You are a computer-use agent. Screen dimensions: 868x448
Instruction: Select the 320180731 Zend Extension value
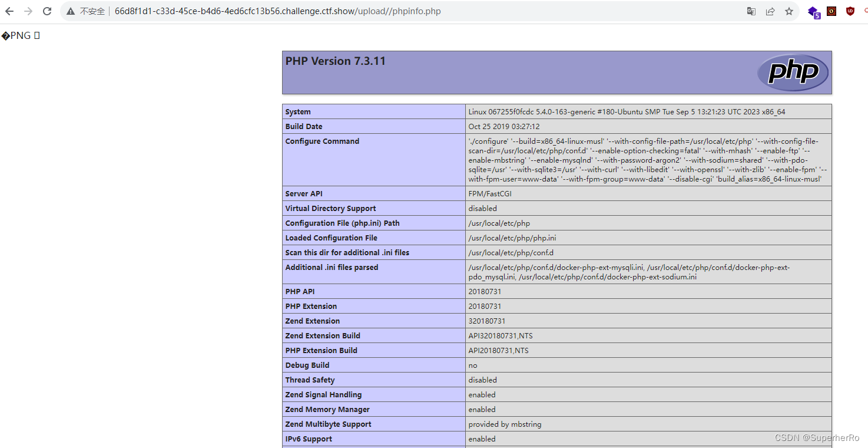tap(487, 321)
